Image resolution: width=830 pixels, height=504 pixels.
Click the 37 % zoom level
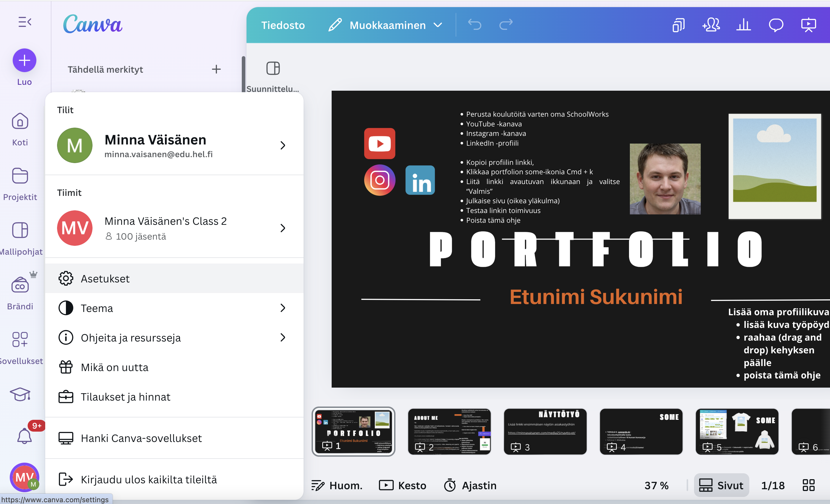656,485
